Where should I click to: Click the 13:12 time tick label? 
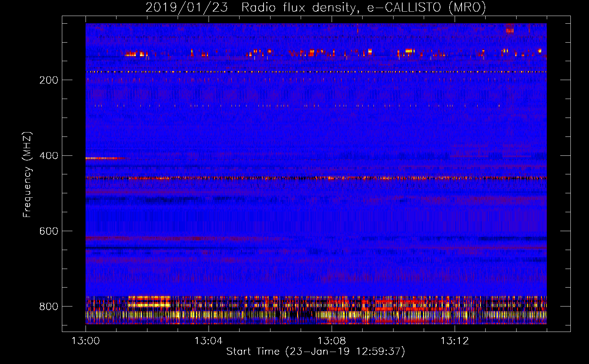455,341
